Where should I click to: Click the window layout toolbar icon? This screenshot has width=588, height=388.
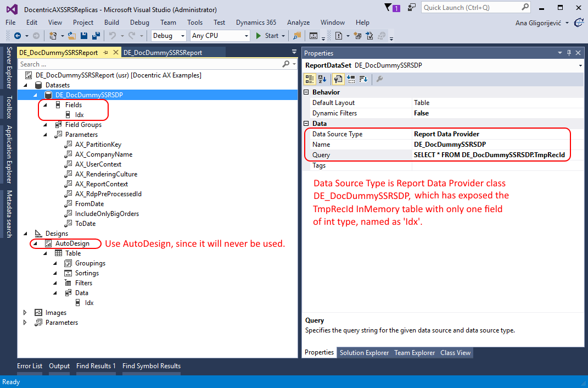(x=313, y=36)
